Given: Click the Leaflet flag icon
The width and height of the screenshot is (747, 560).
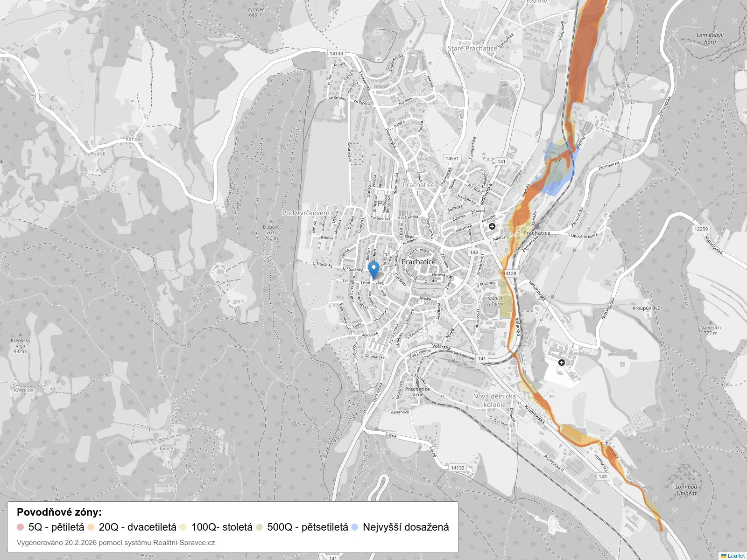Looking at the screenshot, I should point(724,556).
